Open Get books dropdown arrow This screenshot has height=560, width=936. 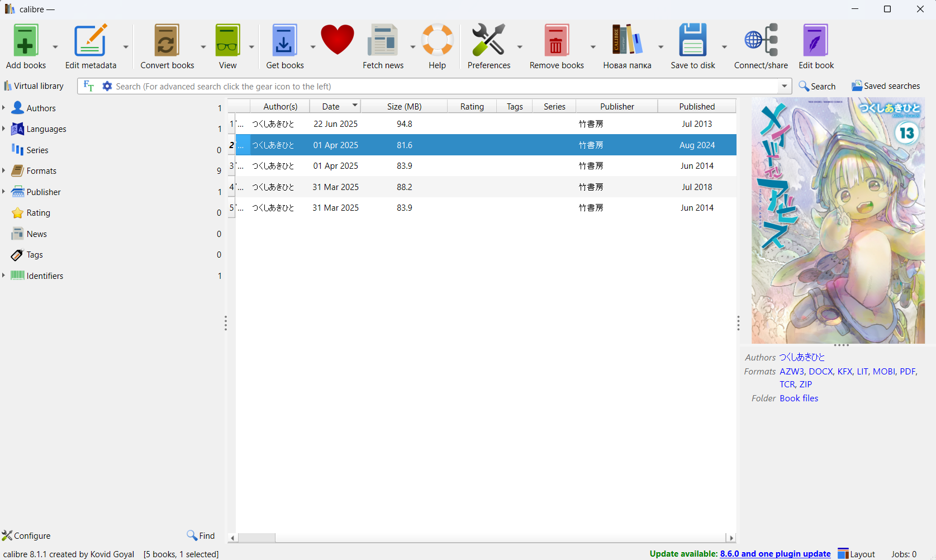pyautogui.click(x=313, y=47)
